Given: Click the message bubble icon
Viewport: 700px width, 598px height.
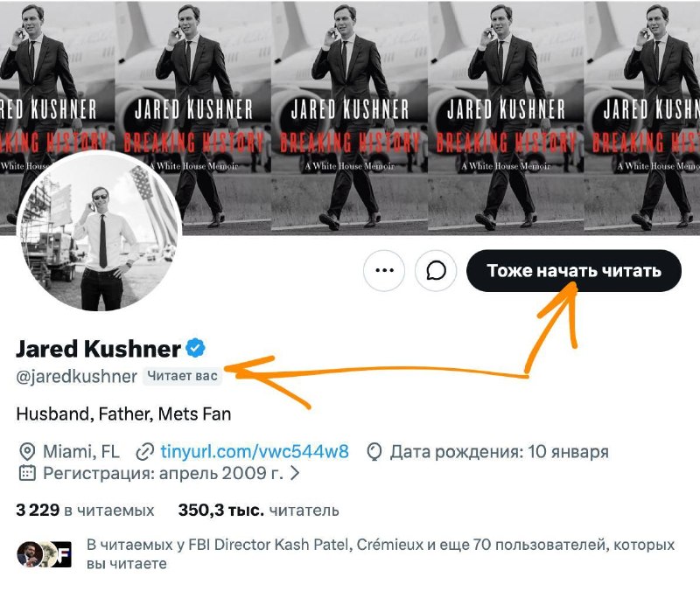Looking at the screenshot, I should coord(436,271).
